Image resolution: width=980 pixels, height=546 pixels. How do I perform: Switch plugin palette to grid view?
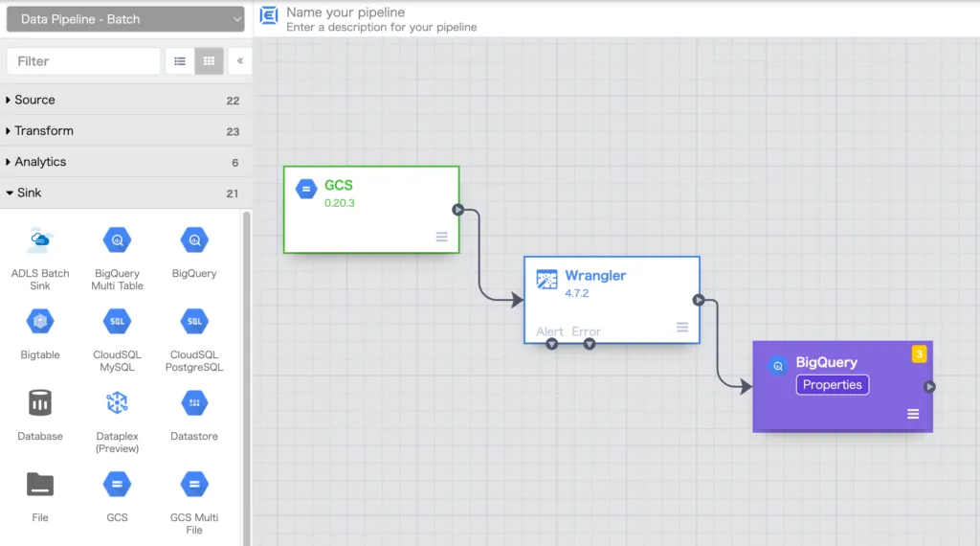point(209,61)
